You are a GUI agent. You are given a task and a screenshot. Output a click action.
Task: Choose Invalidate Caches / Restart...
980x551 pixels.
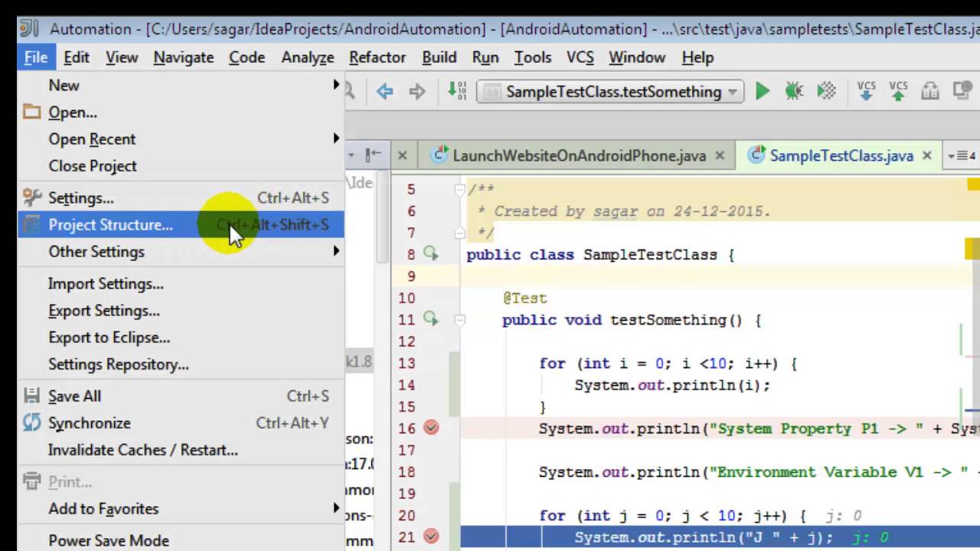[181, 449]
